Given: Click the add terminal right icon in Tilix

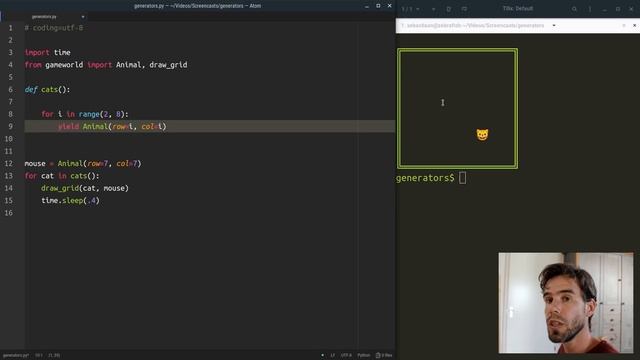Looking at the screenshot, I should click(x=449, y=9).
